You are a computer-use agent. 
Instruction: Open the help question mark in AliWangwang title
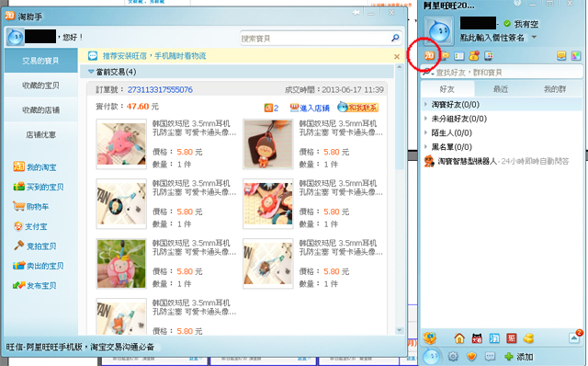point(517,4)
